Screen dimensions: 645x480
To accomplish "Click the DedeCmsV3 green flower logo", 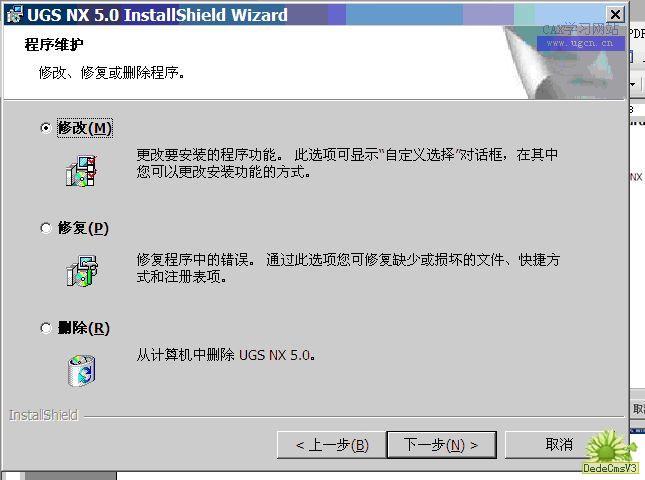I will (x=609, y=451).
